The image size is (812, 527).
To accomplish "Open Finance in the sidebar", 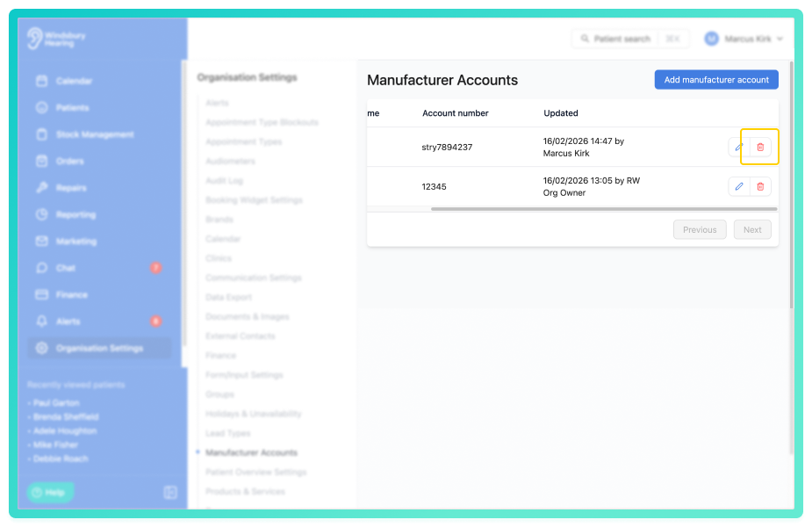I will (99, 295).
